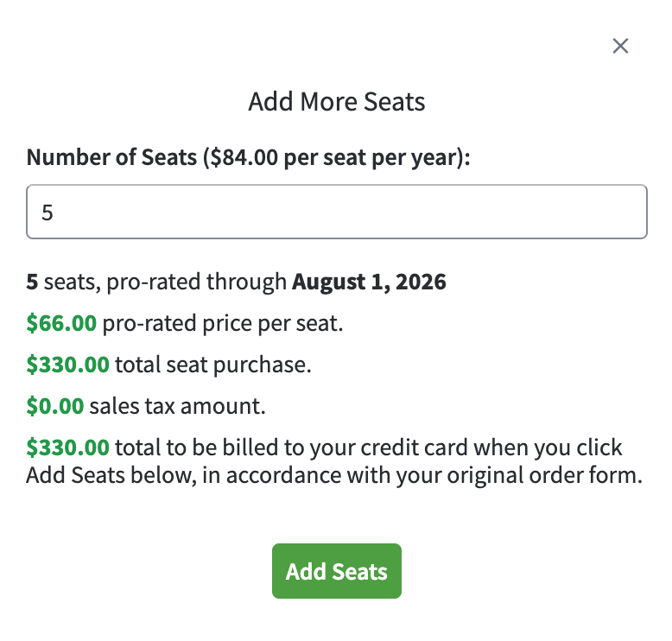Click the text 'pro-rated price per seat'
This screenshot has height=641, width=672.
[221, 323]
